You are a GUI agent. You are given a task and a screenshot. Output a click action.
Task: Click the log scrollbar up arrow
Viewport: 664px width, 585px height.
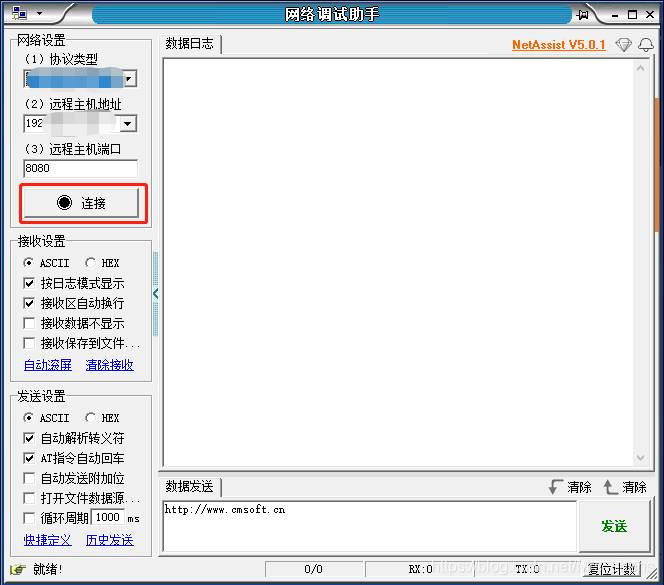[x=641, y=68]
